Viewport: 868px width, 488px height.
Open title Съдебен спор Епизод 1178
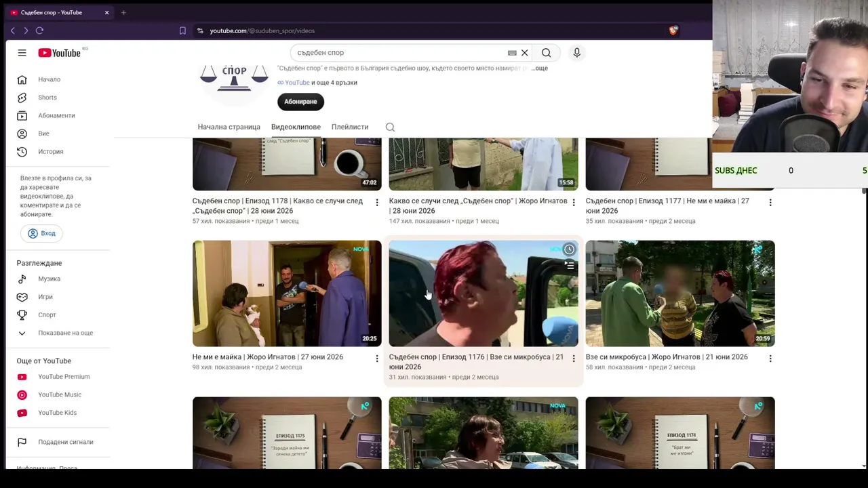[x=277, y=206]
